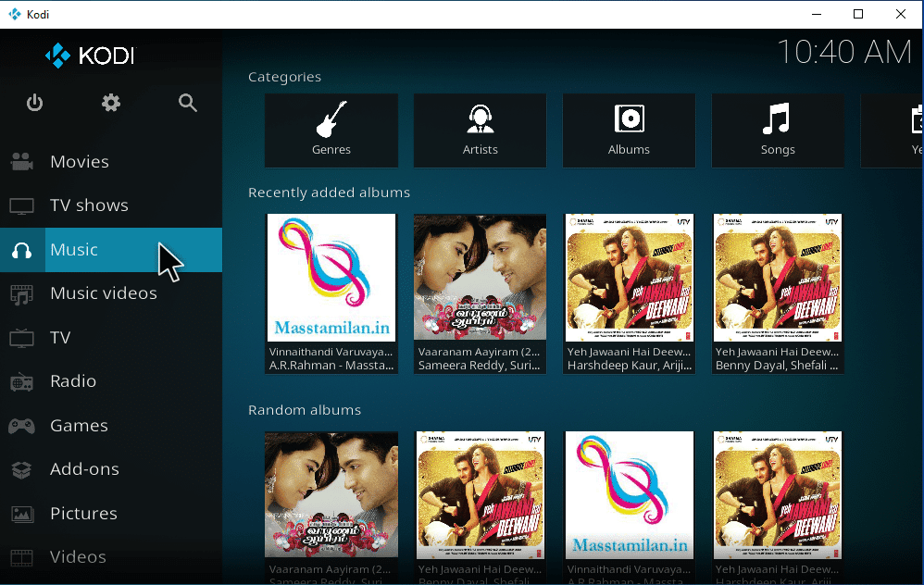Image resolution: width=924 pixels, height=585 pixels.
Task: Open the Add-ons menu entry
Action: click(x=84, y=469)
